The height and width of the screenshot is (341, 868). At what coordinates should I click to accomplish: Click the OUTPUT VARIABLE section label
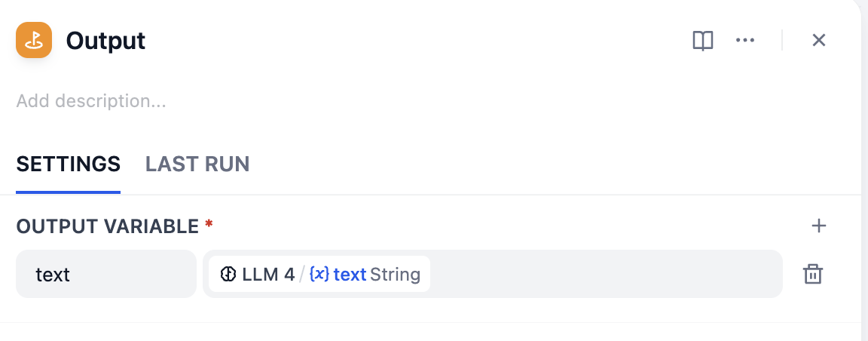point(107,226)
